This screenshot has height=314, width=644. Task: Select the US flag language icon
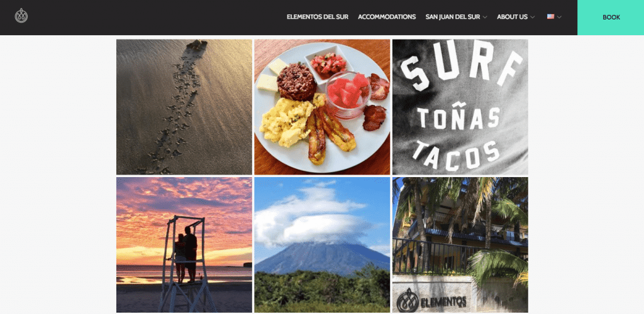pos(550,17)
